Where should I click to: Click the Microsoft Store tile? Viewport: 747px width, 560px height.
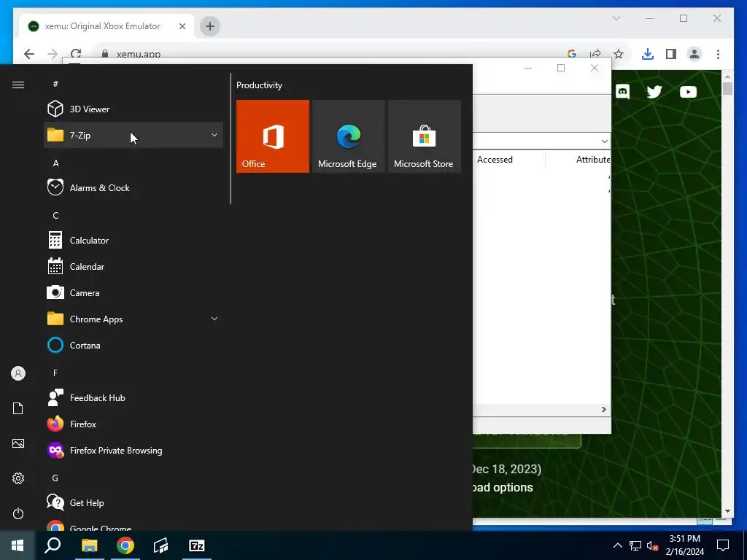coord(425,136)
